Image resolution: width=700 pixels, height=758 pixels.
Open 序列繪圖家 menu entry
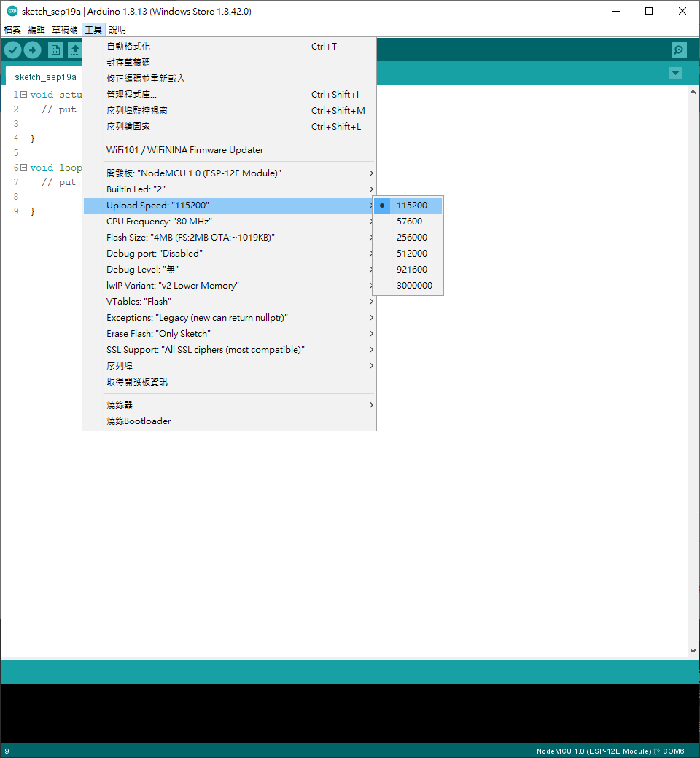(229, 126)
